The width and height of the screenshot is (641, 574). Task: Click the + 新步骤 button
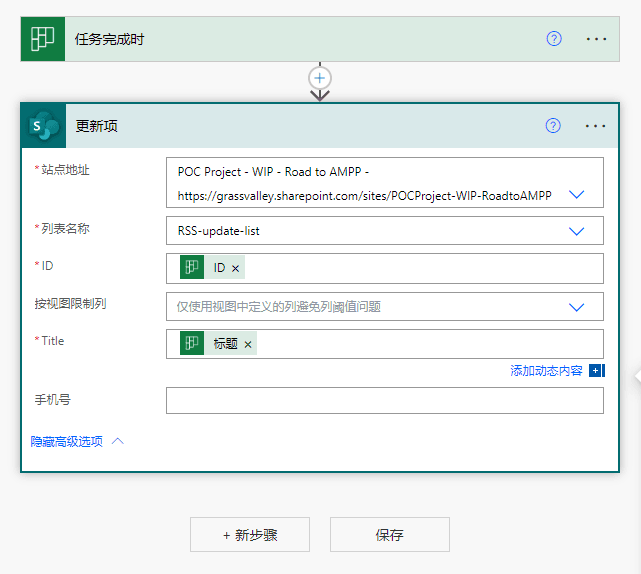pos(250,535)
